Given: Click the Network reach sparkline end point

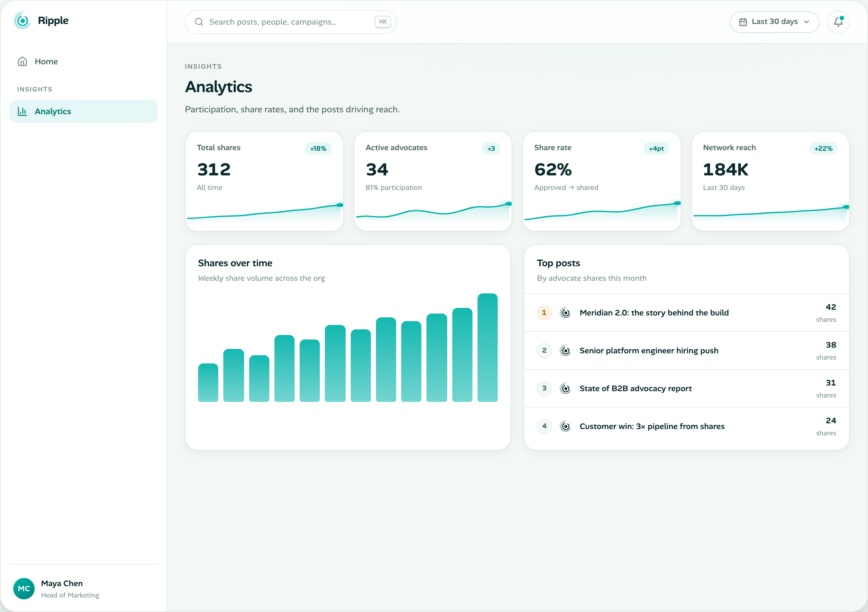Looking at the screenshot, I should click(846, 207).
